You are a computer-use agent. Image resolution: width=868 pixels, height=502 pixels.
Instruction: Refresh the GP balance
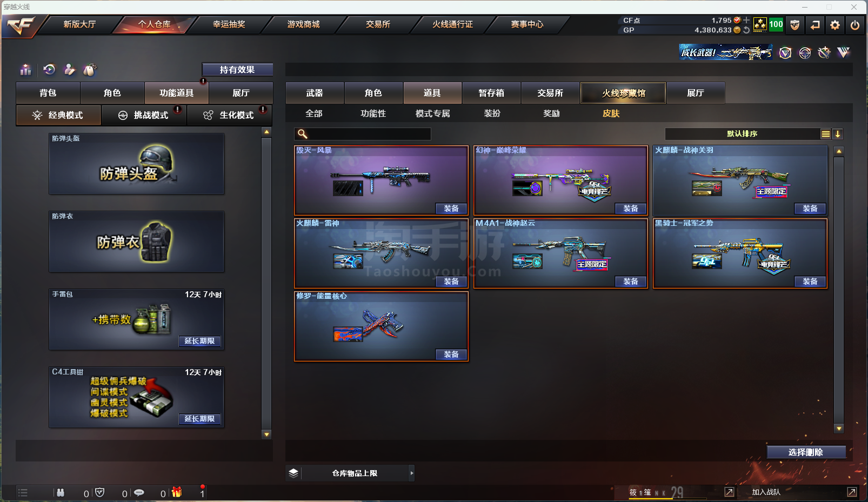(746, 30)
